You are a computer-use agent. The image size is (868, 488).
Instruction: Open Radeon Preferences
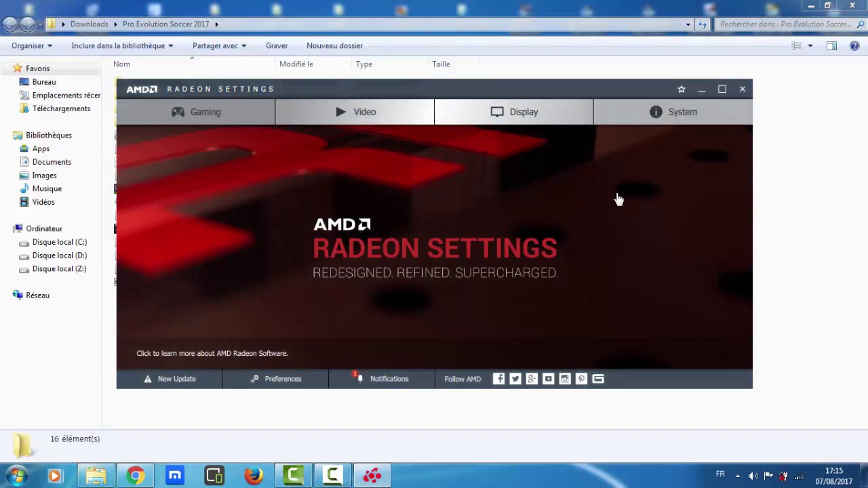[x=275, y=379]
